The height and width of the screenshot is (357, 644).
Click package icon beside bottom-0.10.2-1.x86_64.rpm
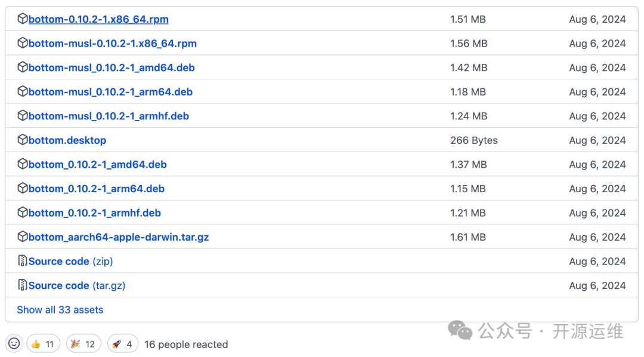point(23,19)
